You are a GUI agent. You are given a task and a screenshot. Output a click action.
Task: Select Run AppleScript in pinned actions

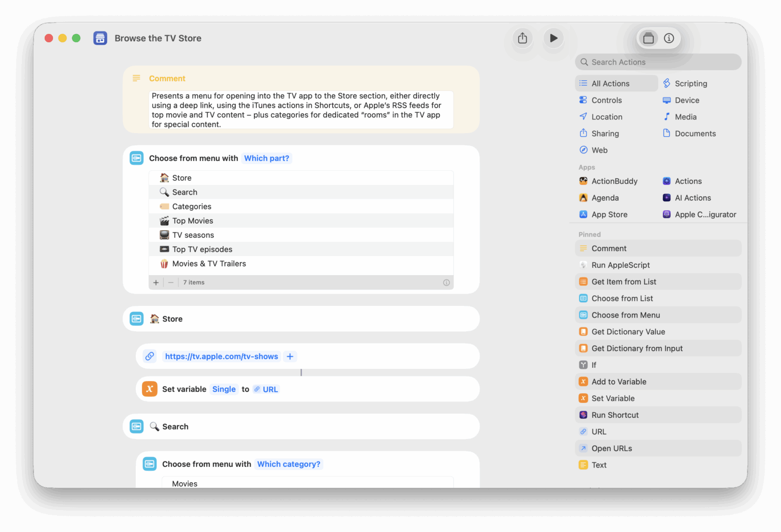point(620,265)
